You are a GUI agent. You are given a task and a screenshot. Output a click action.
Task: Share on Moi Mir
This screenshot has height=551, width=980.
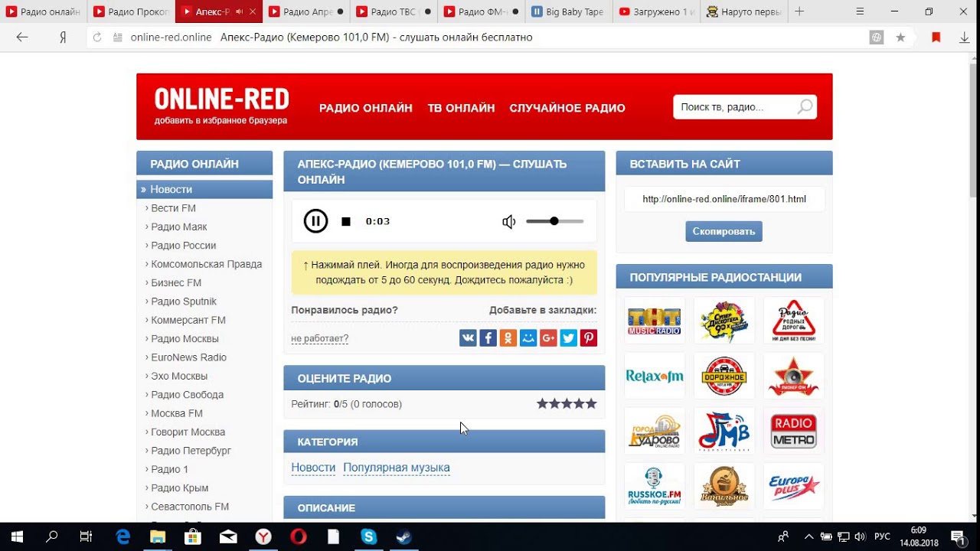pos(528,337)
